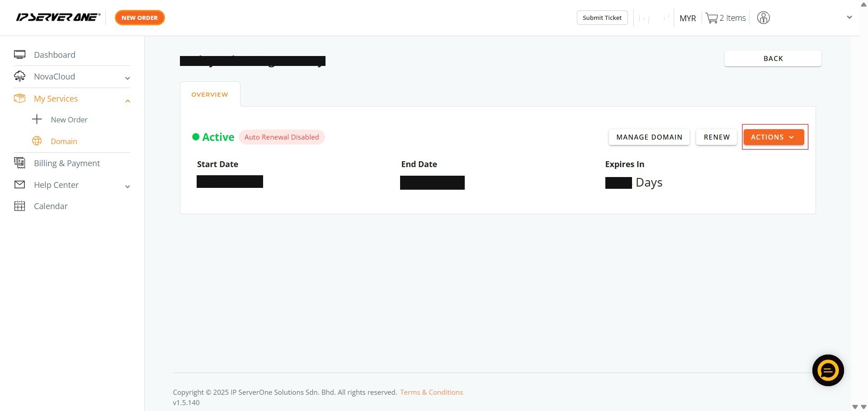
Task: Click the user profile avatar icon
Action: (x=764, y=18)
